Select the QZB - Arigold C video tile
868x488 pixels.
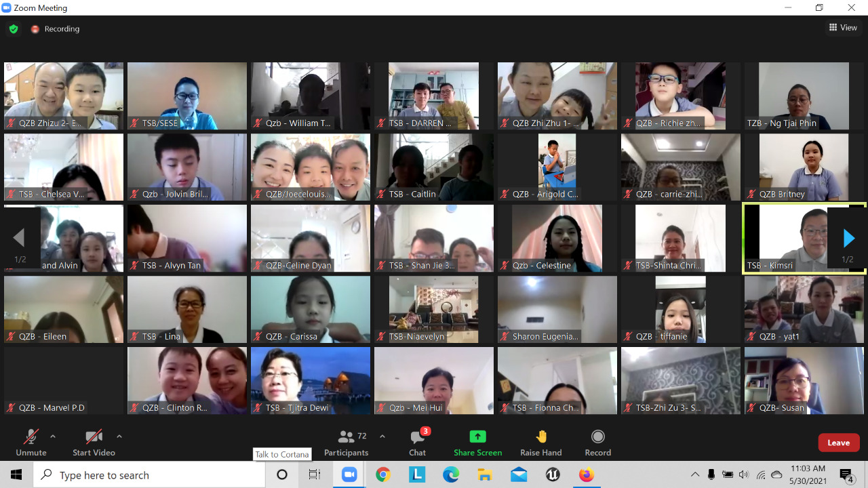[x=557, y=167]
